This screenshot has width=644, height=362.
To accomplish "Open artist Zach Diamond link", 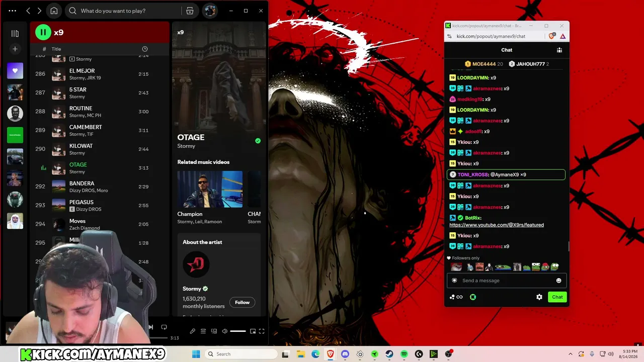I will (85, 228).
